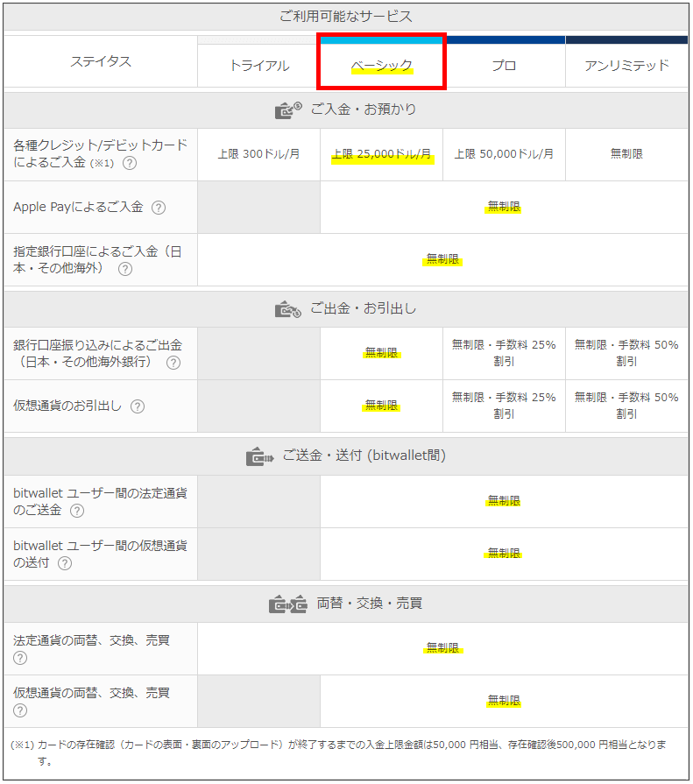Image resolution: width=693 pixels, height=784 pixels.
Task: Click help icon next to 仮想通貨のお引出し
Action: [x=138, y=406]
